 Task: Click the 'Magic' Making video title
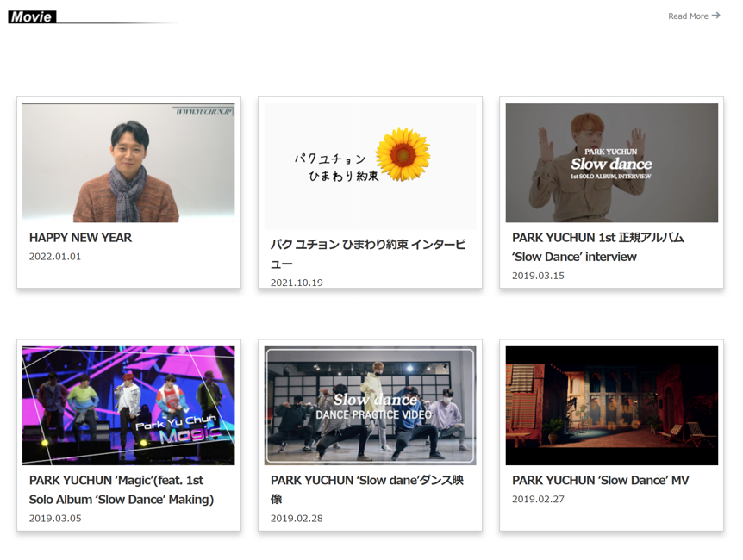pos(121,489)
